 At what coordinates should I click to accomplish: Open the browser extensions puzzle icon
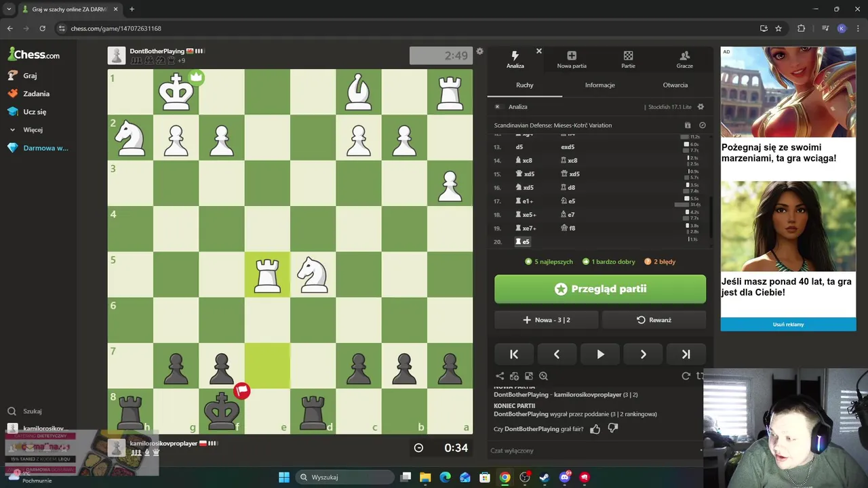click(801, 28)
